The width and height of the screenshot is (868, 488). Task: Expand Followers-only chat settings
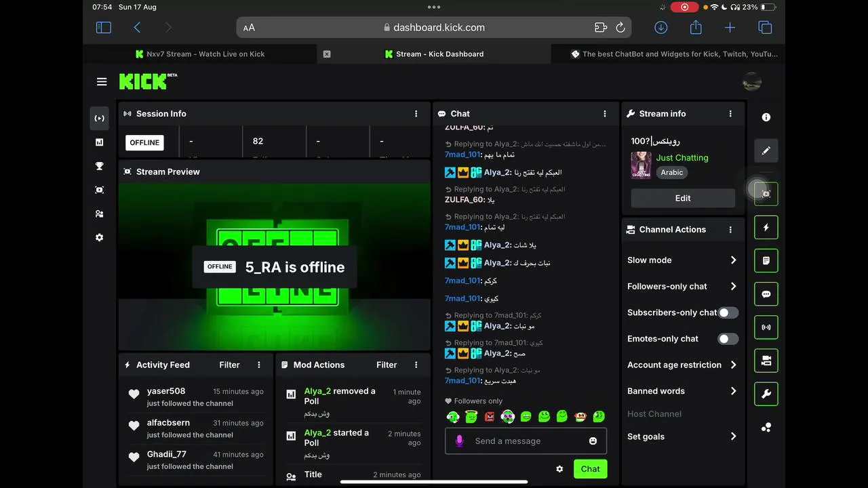click(682, 286)
